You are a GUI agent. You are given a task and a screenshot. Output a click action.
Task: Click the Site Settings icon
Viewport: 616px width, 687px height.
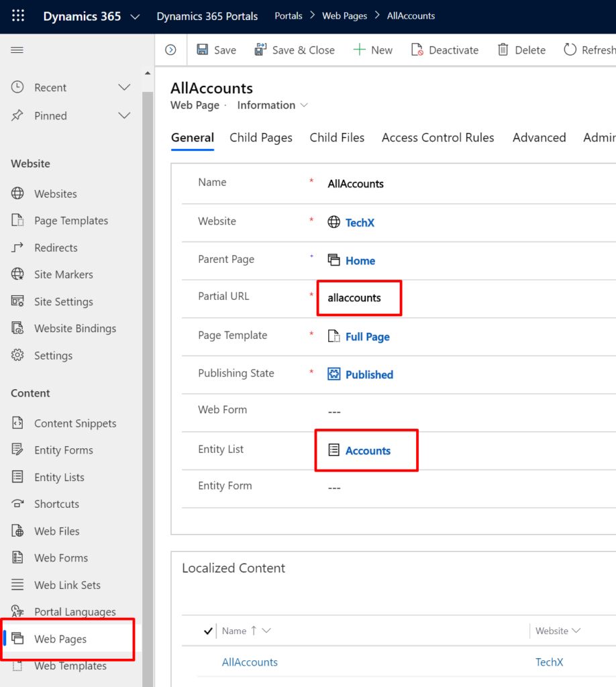tap(17, 301)
